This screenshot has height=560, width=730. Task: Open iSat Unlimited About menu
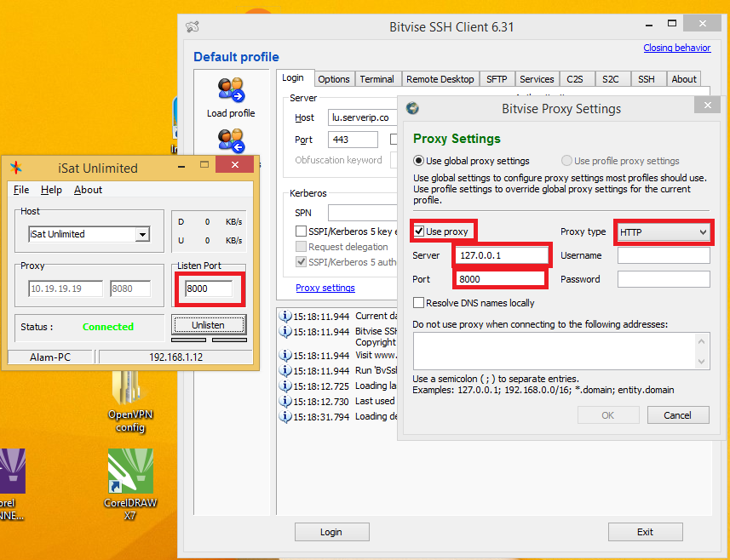pos(88,190)
